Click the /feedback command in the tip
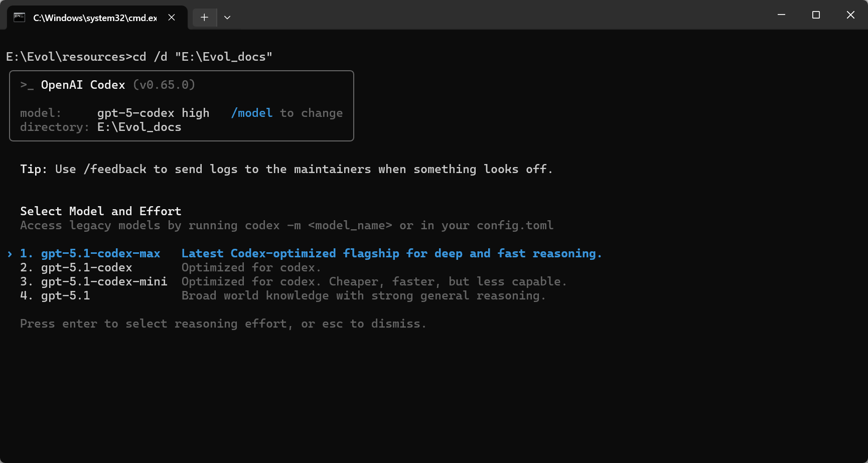 click(x=115, y=170)
